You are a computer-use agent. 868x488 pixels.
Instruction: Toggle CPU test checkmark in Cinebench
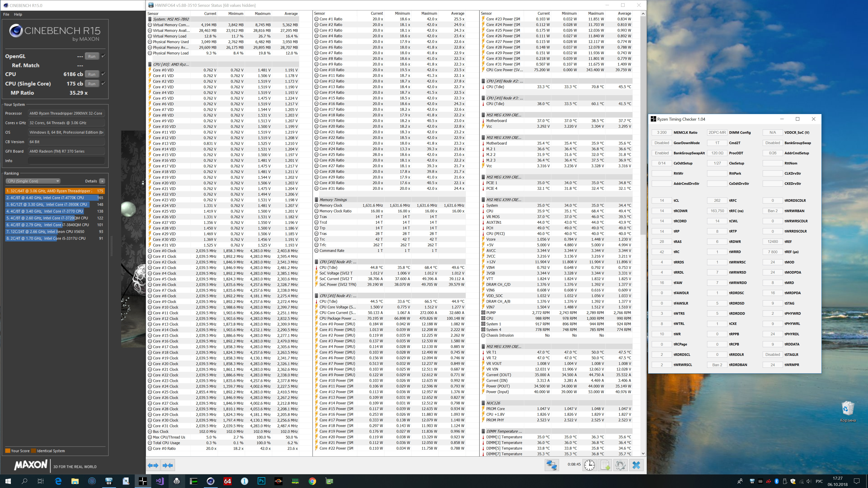click(x=104, y=74)
